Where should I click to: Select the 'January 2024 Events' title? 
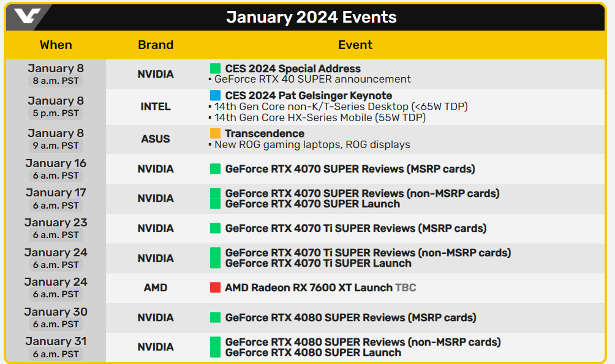311,17
